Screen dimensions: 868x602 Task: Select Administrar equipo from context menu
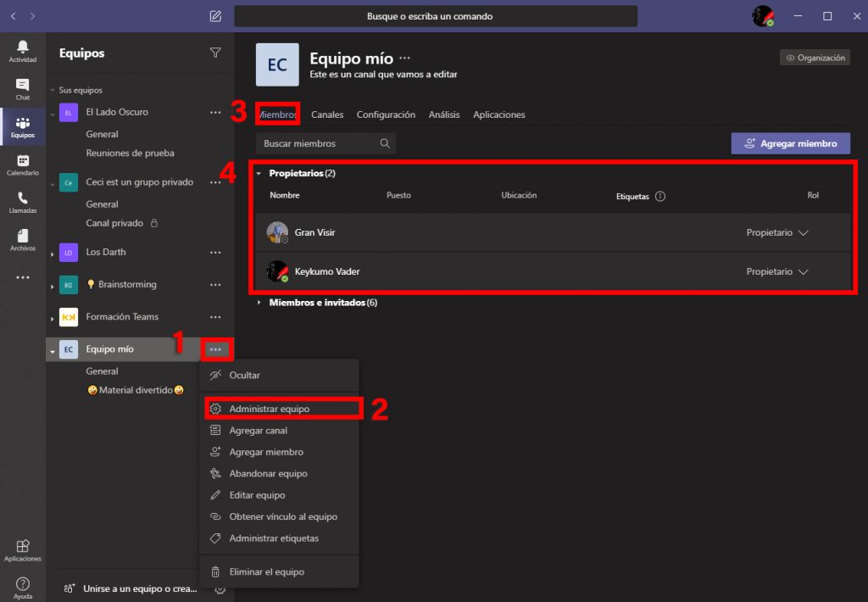tap(270, 409)
